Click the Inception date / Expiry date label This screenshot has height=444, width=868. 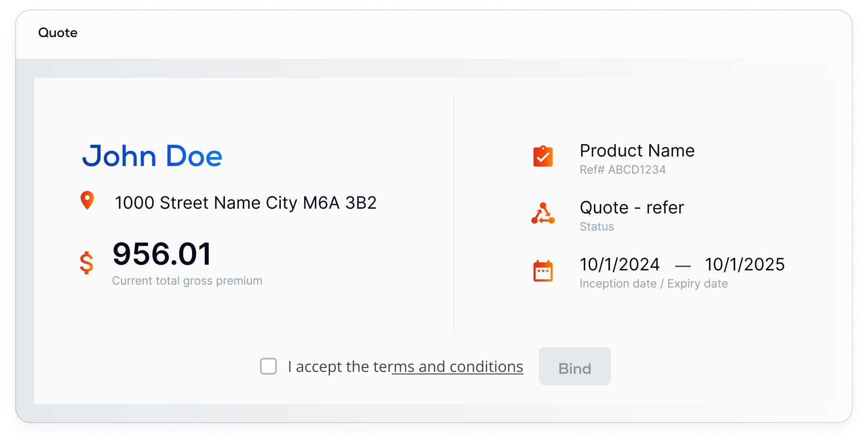653,284
